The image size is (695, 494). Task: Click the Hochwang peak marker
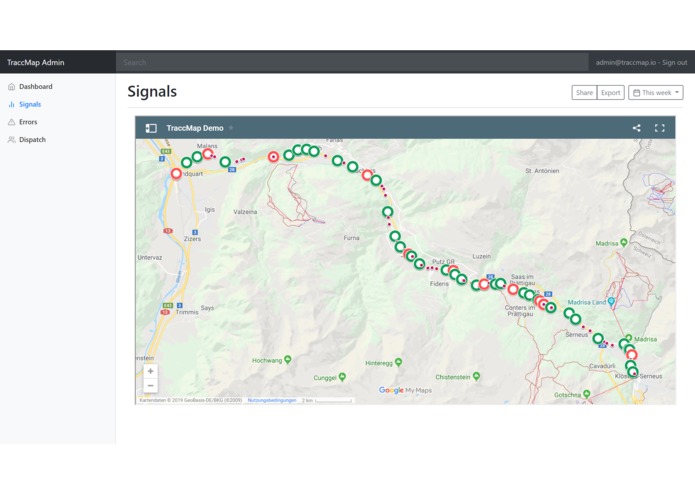288,359
